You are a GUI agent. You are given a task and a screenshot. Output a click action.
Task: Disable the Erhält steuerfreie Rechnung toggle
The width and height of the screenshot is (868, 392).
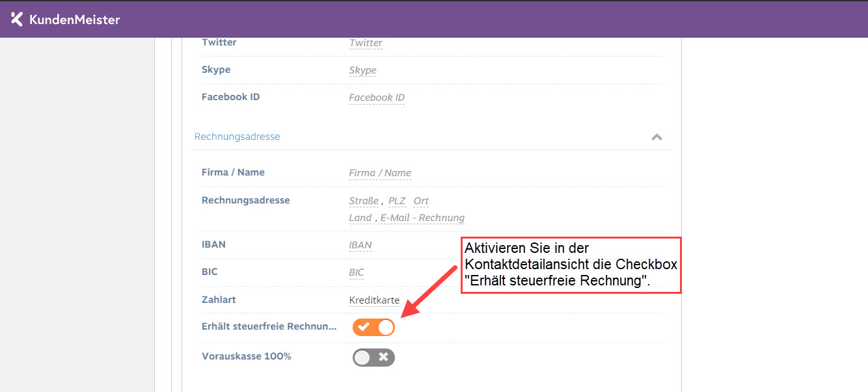(x=373, y=327)
